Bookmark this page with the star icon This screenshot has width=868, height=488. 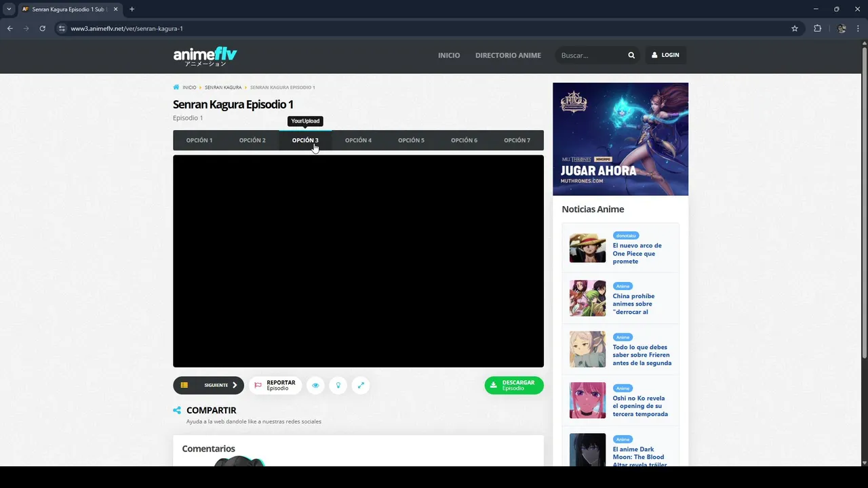click(795, 28)
